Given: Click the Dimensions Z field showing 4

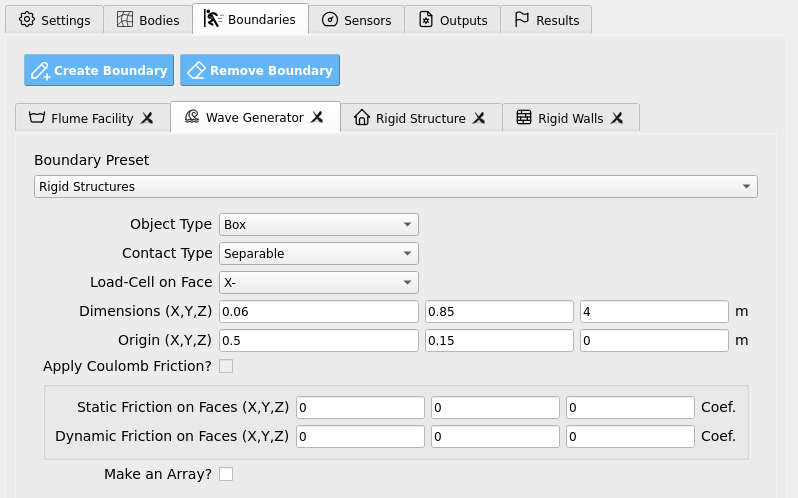Looking at the screenshot, I should tap(654, 311).
